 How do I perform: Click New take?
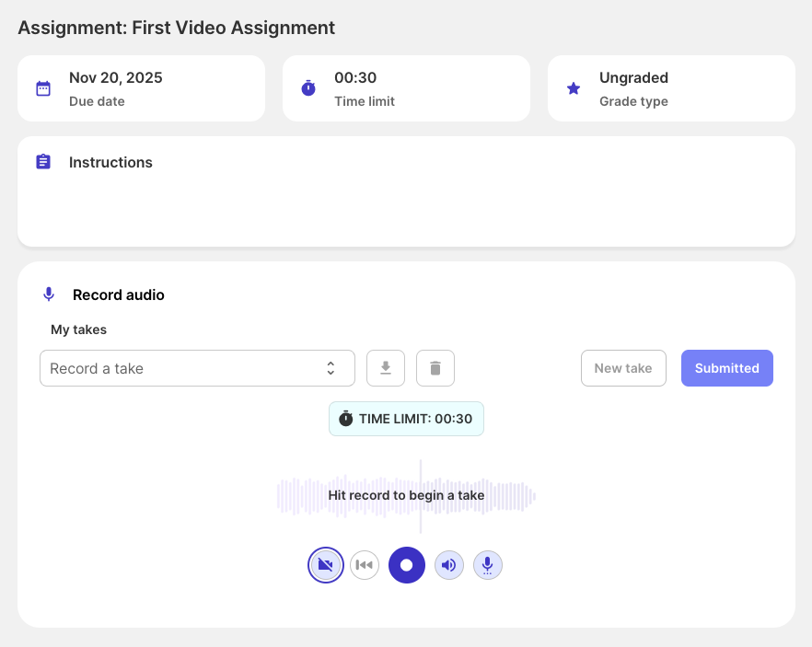tap(623, 367)
